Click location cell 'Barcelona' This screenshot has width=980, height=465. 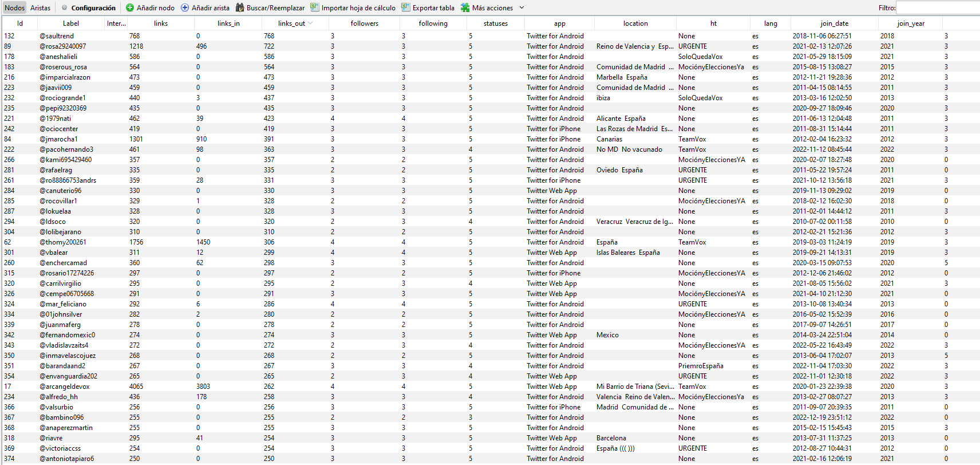coord(611,438)
